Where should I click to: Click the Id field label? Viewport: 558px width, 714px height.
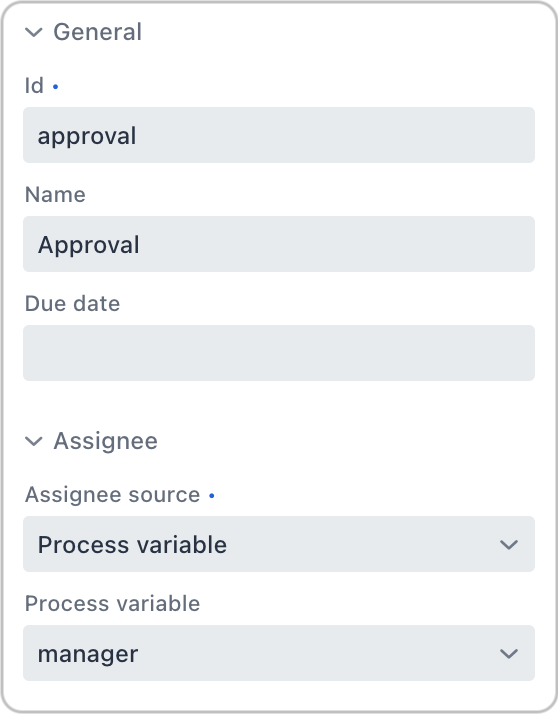tap(34, 86)
